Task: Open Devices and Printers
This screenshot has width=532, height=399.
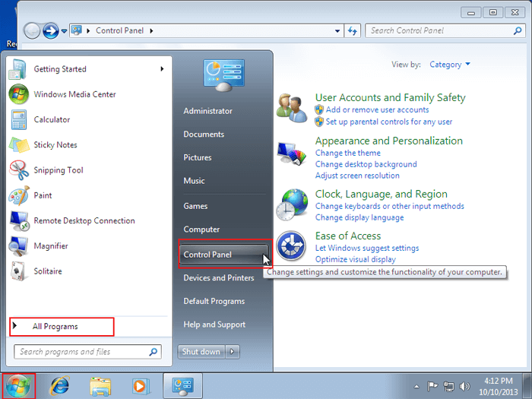Action: (x=219, y=278)
